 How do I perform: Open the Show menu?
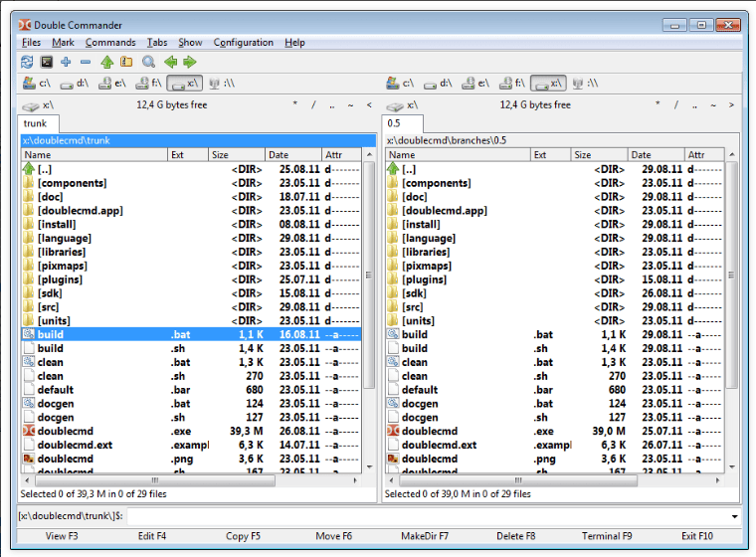pyautogui.click(x=190, y=43)
